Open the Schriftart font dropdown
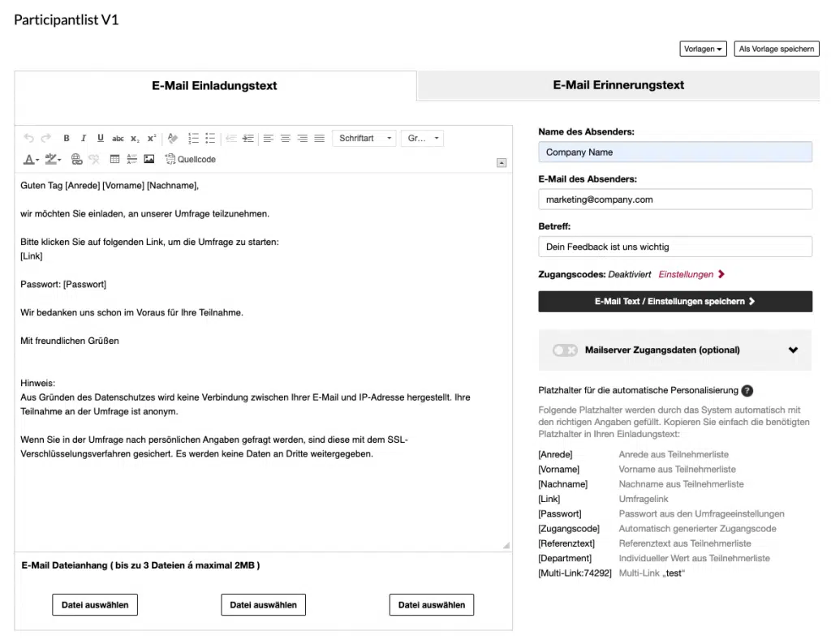The width and height of the screenshot is (831, 644). pos(364,138)
